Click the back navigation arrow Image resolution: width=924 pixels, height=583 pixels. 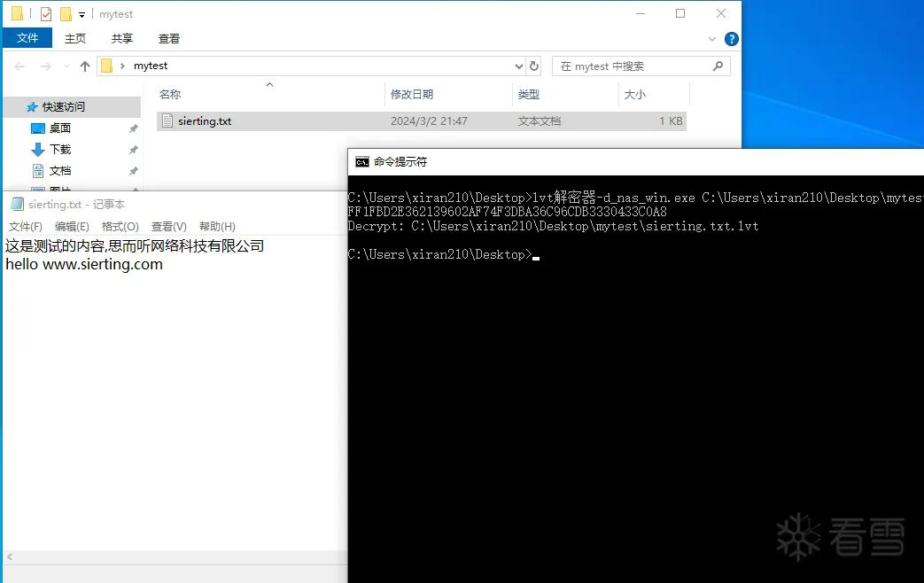pyautogui.click(x=19, y=66)
